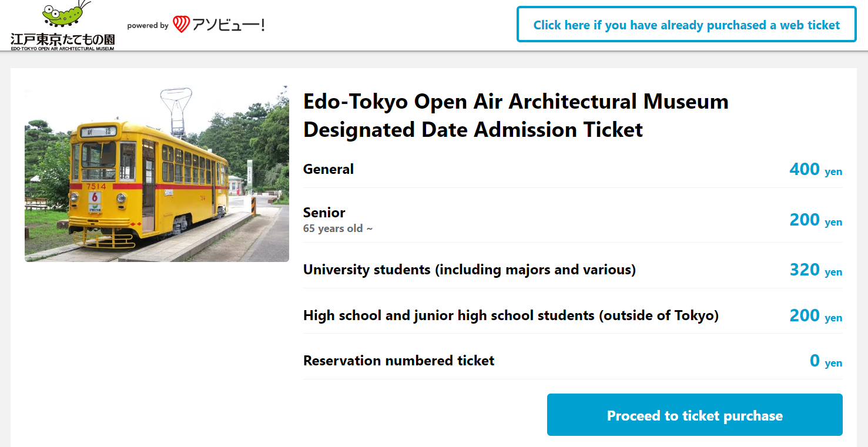Click the 200 yen Senior price

click(x=816, y=220)
